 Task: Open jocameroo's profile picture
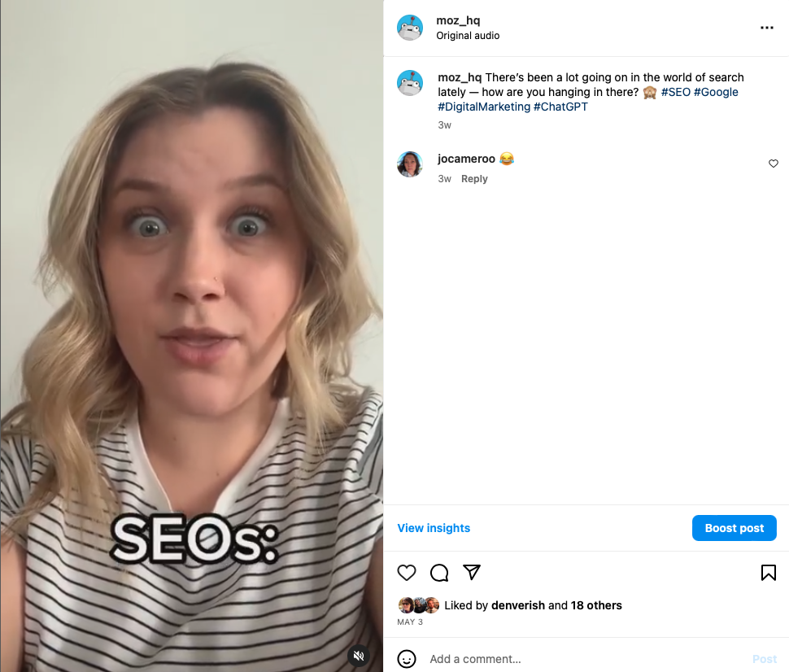coord(410,164)
